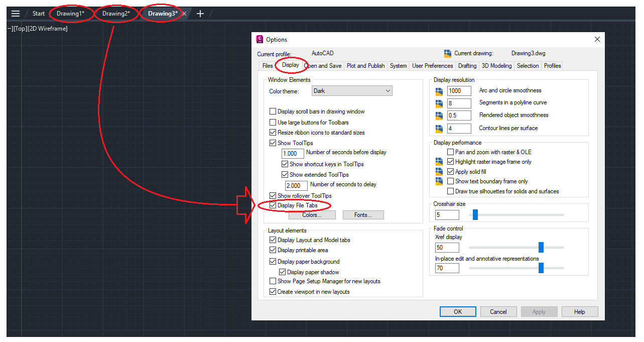This screenshot has height=342, width=644.
Task: Click the Colors button
Action: pyautogui.click(x=312, y=214)
